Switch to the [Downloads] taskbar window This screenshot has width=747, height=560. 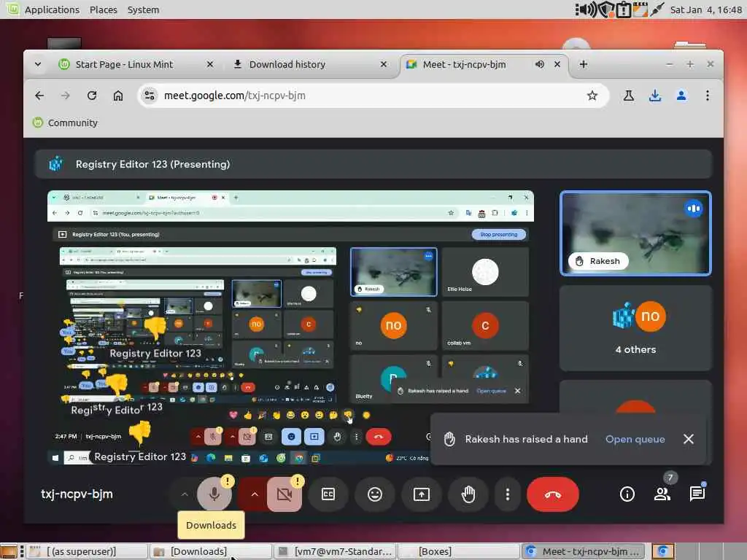(209, 551)
